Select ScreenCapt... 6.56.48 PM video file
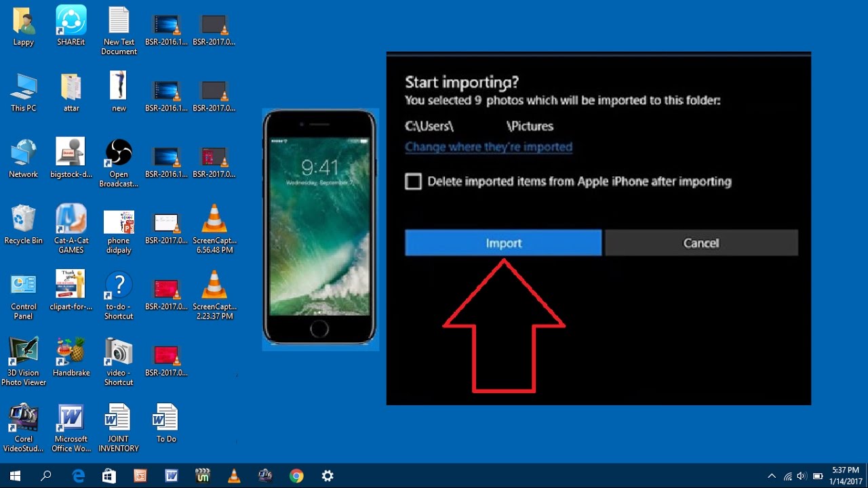 coord(214,229)
